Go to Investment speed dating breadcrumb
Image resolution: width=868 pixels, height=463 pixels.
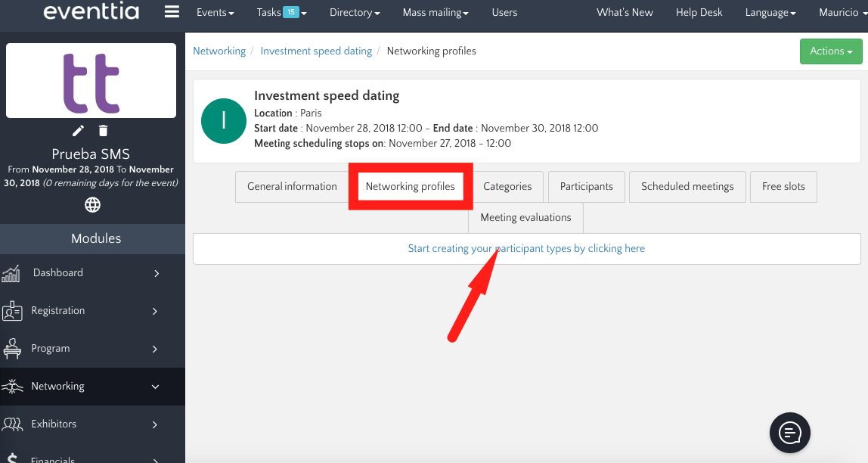(x=316, y=51)
